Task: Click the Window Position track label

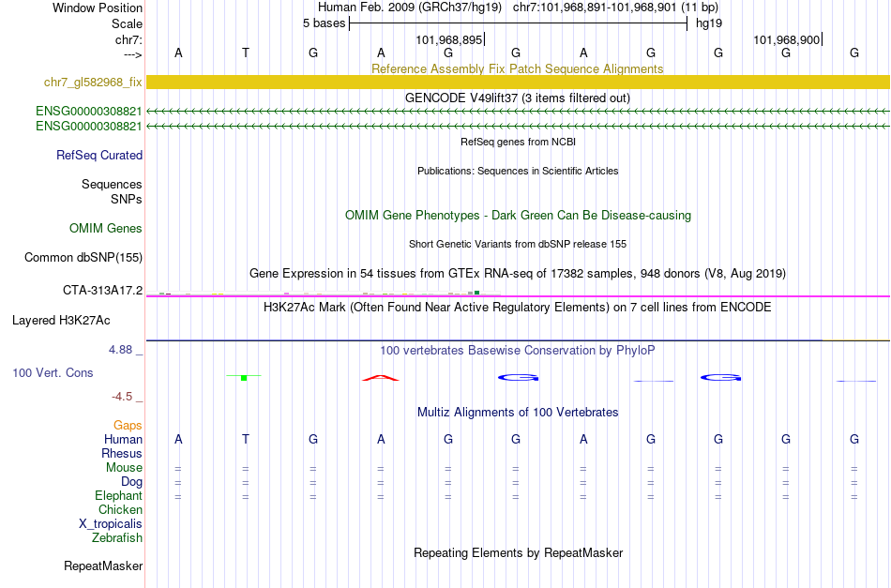Action: (x=98, y=8)
